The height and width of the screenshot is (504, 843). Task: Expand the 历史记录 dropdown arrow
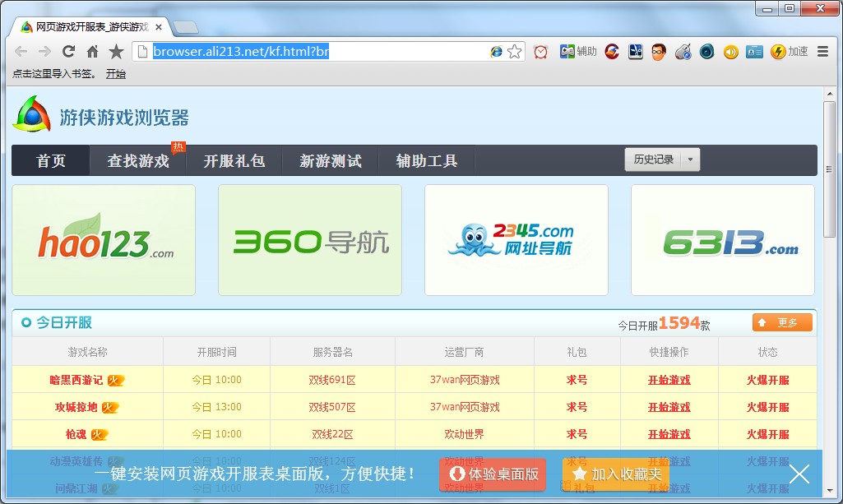click(x=689, y=160)
